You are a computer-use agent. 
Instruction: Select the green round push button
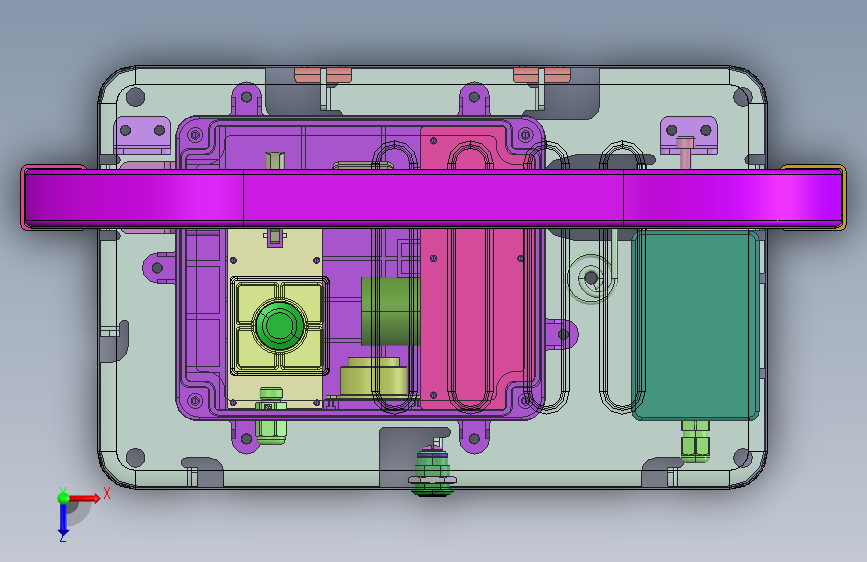coord(279,325)
